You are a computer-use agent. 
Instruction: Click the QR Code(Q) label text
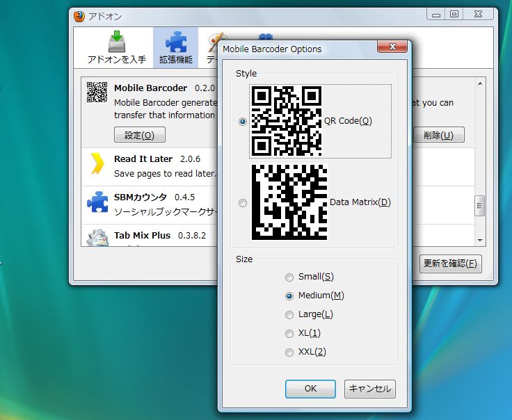point(348,121)
